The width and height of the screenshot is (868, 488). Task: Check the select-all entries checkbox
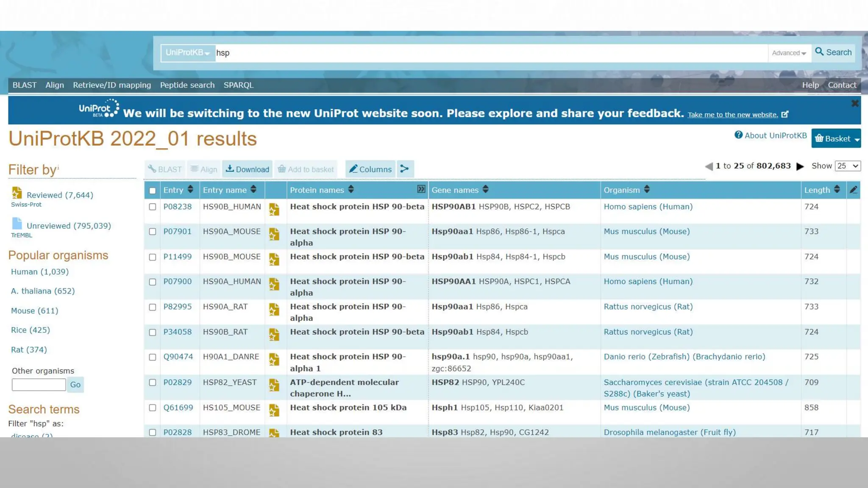pyautogui.click(x=153, y=191)
